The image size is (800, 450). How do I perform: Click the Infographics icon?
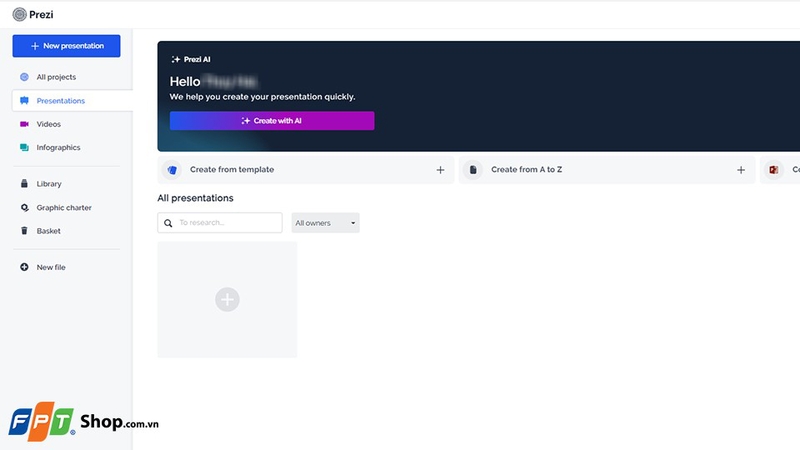coord(24,147)
